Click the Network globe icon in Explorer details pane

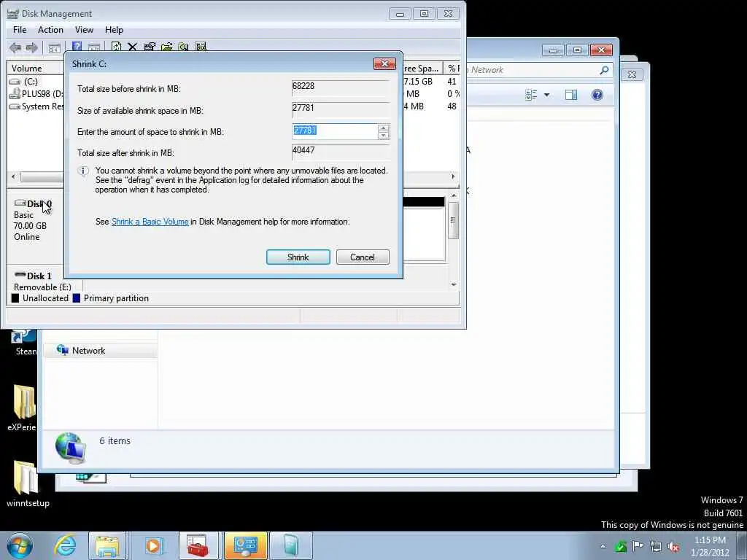pyautogui.click(x=70, y=448)
